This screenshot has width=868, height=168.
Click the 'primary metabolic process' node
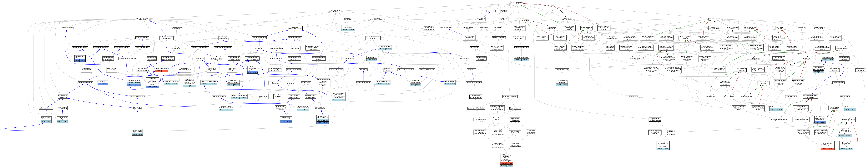732,28
